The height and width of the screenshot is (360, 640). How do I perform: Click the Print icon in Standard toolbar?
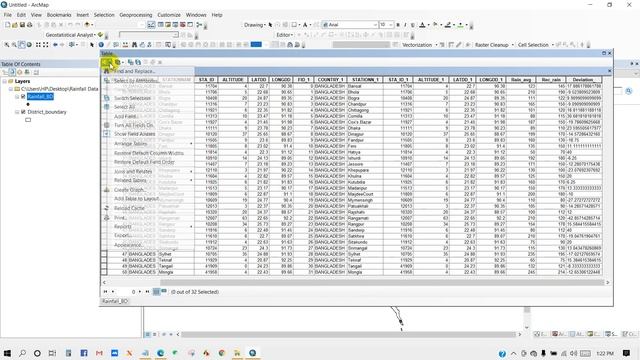point(30,25)
